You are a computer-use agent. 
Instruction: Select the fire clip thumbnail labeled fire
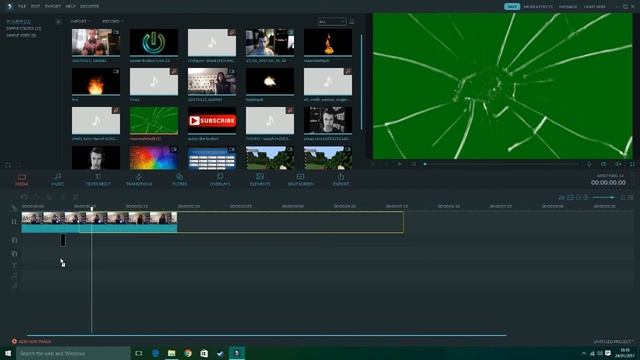point(96,81)
